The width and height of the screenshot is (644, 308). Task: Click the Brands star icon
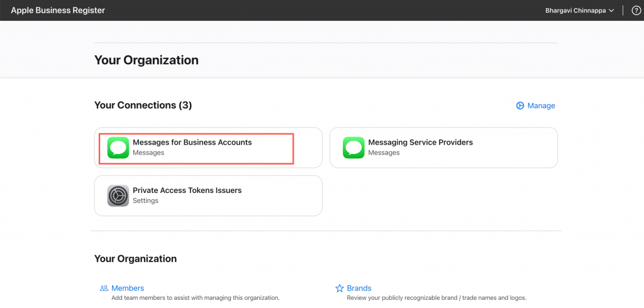339,289
